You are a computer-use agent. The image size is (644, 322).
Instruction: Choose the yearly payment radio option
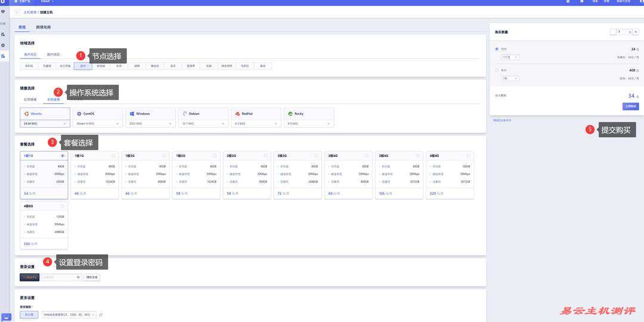(497, 70)
